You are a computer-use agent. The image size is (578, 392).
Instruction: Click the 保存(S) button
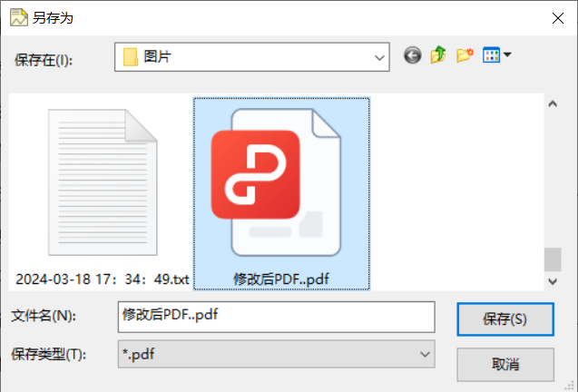505,319
